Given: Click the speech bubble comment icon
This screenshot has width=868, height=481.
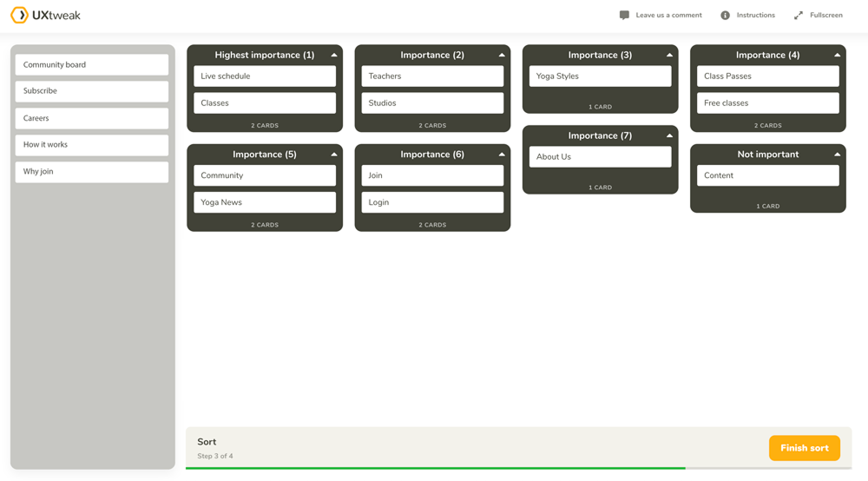Looking at the screenshot, I should point(624,16).
